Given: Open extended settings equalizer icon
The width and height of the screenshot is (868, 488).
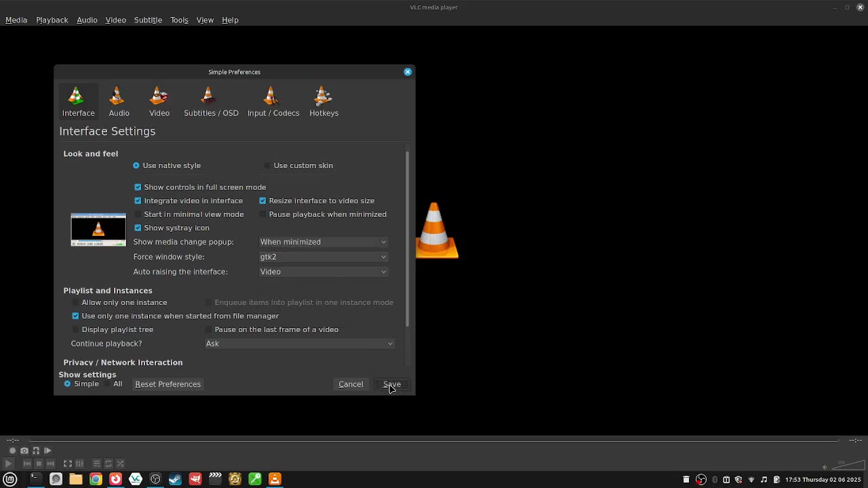Looking at the screenshot, I should point(79,464).
